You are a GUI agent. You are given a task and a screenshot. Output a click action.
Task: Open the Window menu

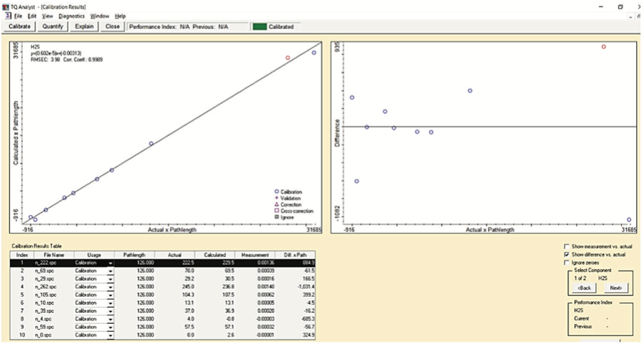[100, 16]
